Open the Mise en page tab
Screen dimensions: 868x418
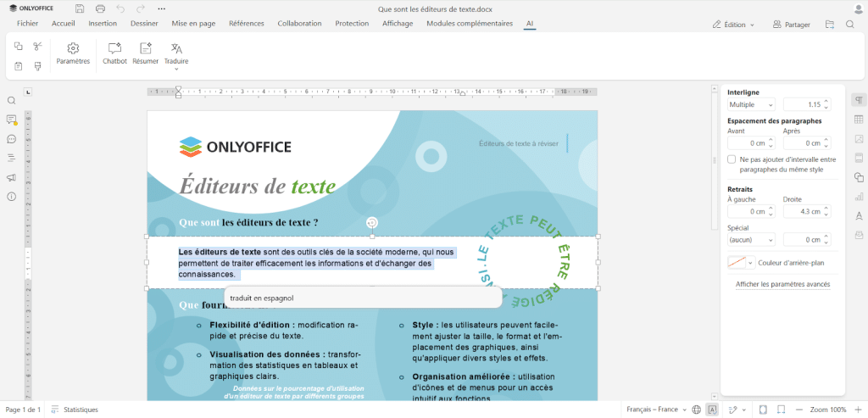coord(192,24)
